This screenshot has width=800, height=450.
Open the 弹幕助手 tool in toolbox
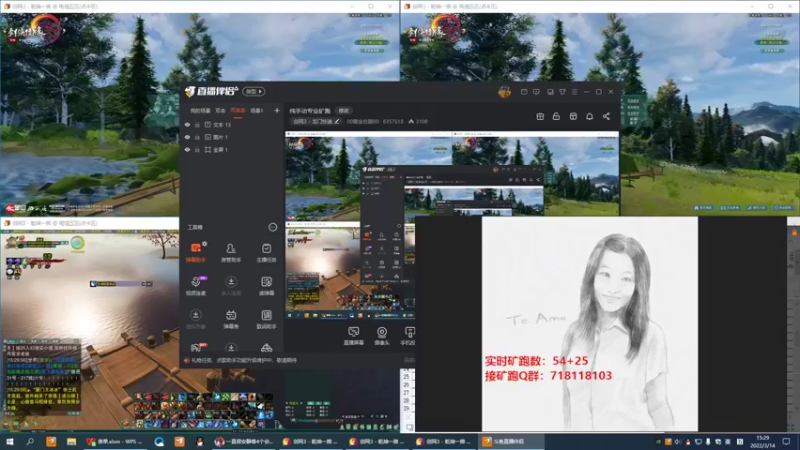click(195, 252)
